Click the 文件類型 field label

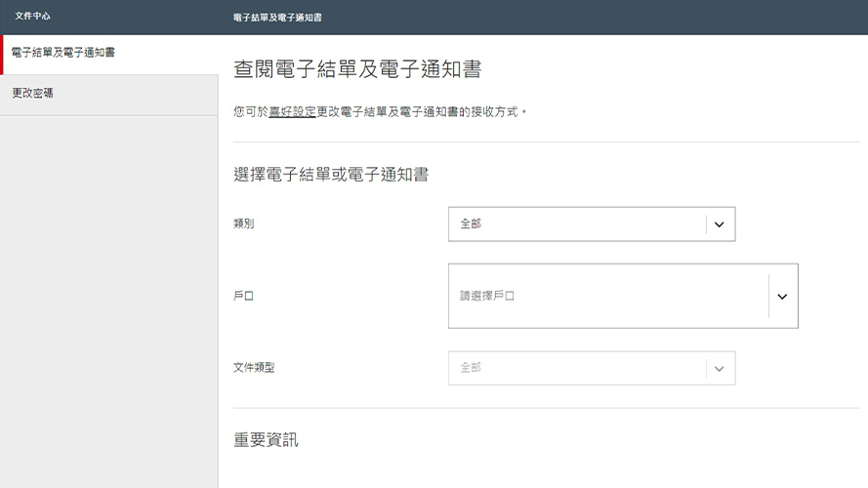click(254, 367)
